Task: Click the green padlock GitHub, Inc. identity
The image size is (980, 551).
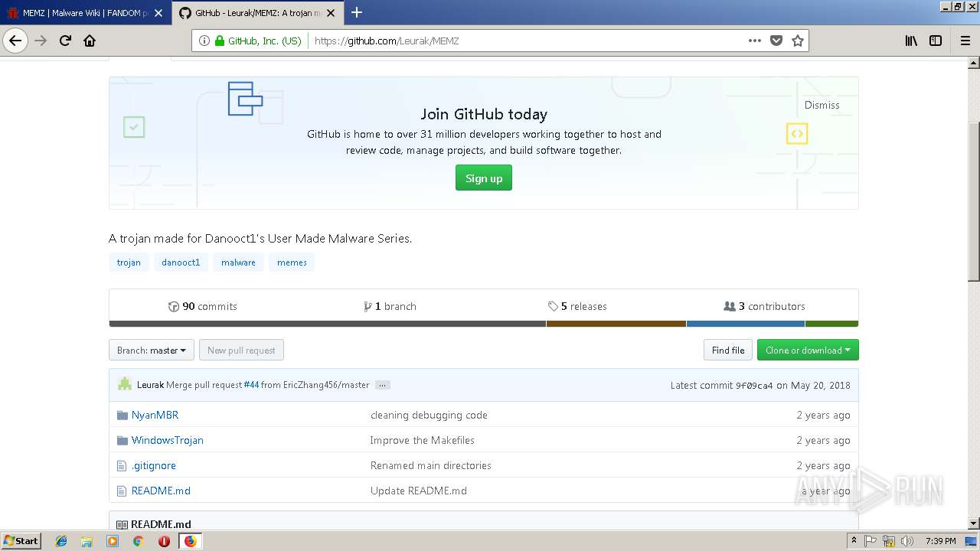Action: click(x=258, y=41)
